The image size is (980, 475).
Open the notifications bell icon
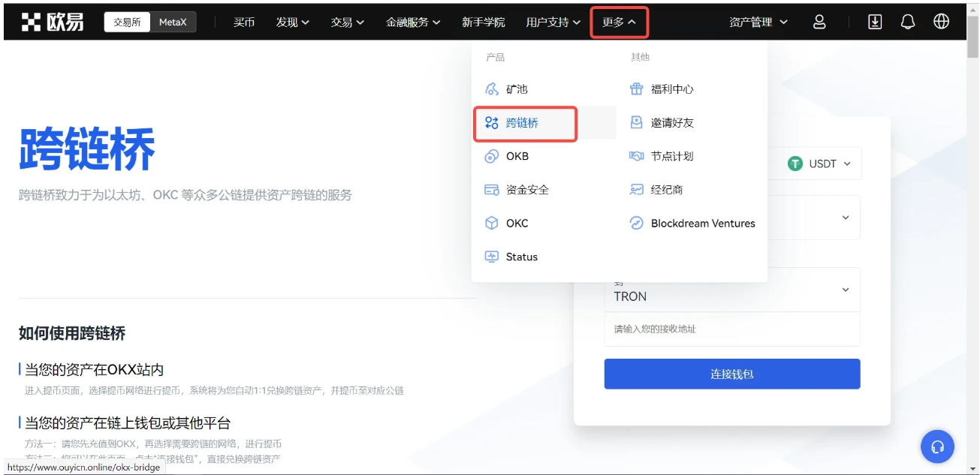(908, 23)
